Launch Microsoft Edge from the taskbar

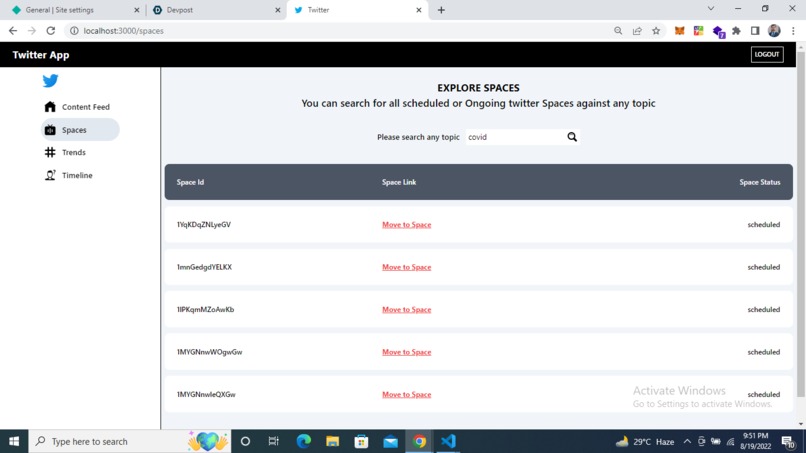[x=304, y=441]
